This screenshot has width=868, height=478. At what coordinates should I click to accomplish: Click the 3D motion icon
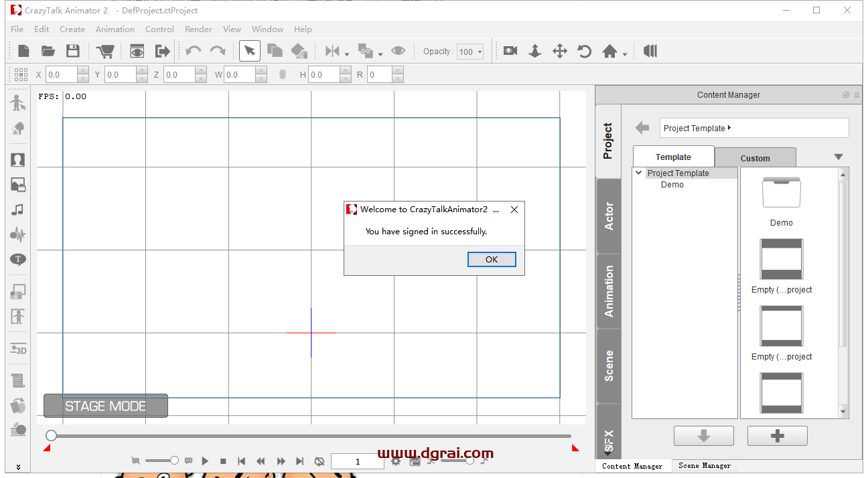click(18, 349)
